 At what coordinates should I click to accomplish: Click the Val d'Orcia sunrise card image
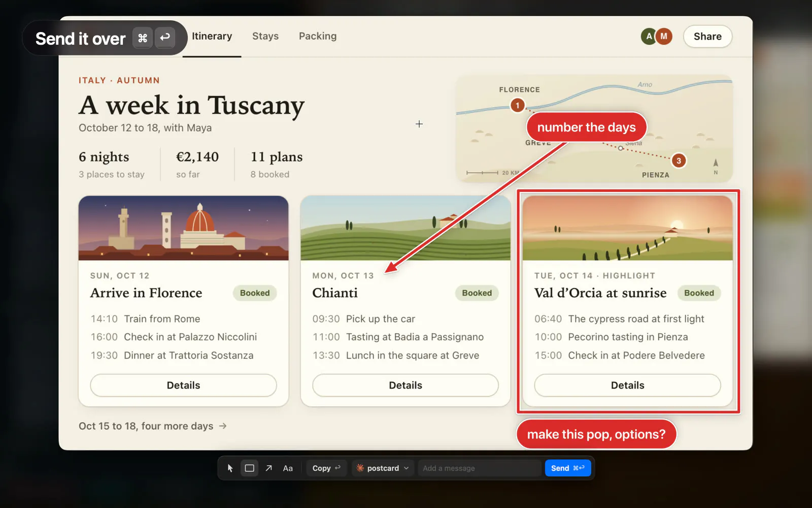click(628, 228)
